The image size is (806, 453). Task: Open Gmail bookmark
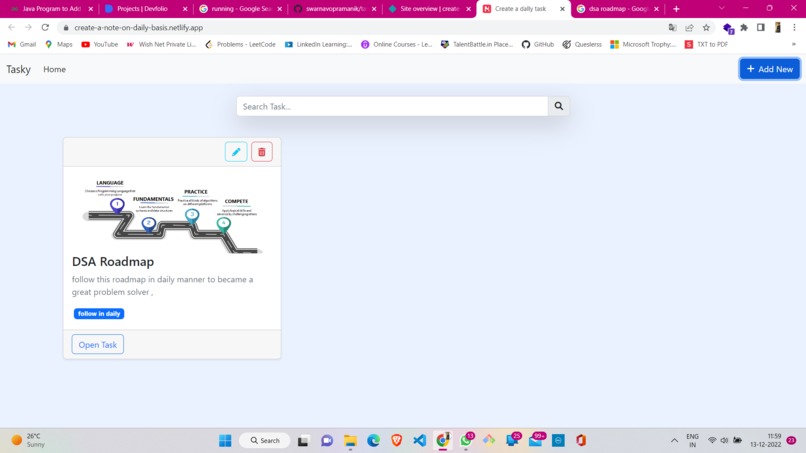pyautogui.click(x=22, y=44)
